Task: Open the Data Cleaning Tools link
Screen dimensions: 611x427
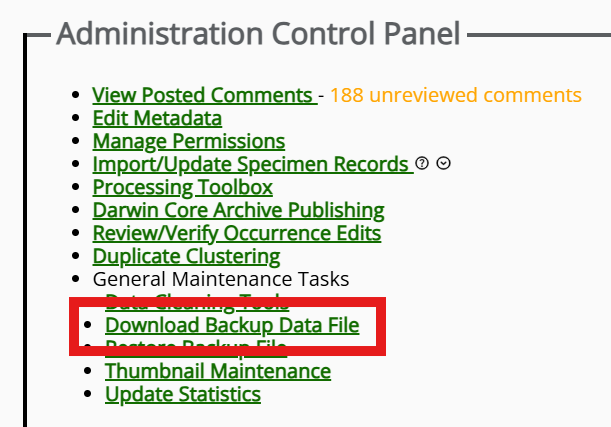Action: click(197, 302)
